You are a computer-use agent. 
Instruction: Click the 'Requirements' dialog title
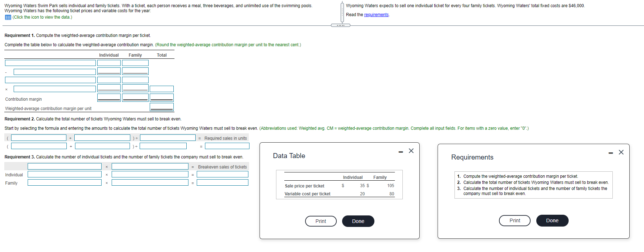pyautogui.click(x=472, y=157)
